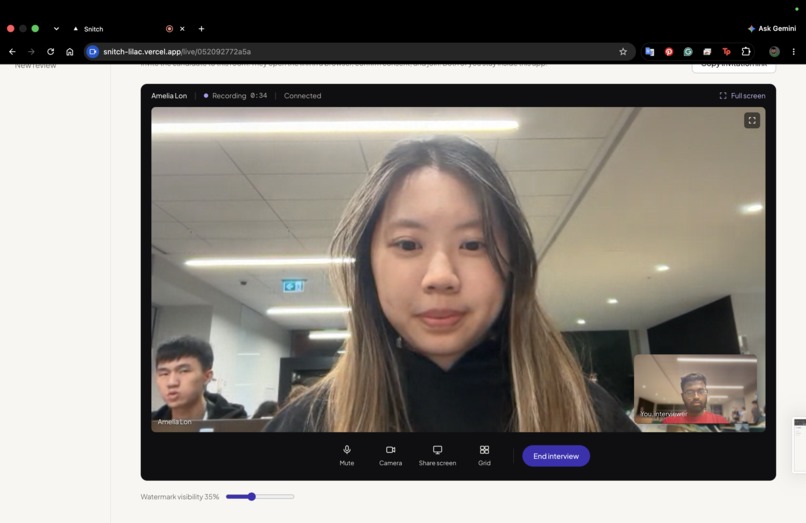Switch to Grid view
The image size is (806, 523).
tap(484, 456)
